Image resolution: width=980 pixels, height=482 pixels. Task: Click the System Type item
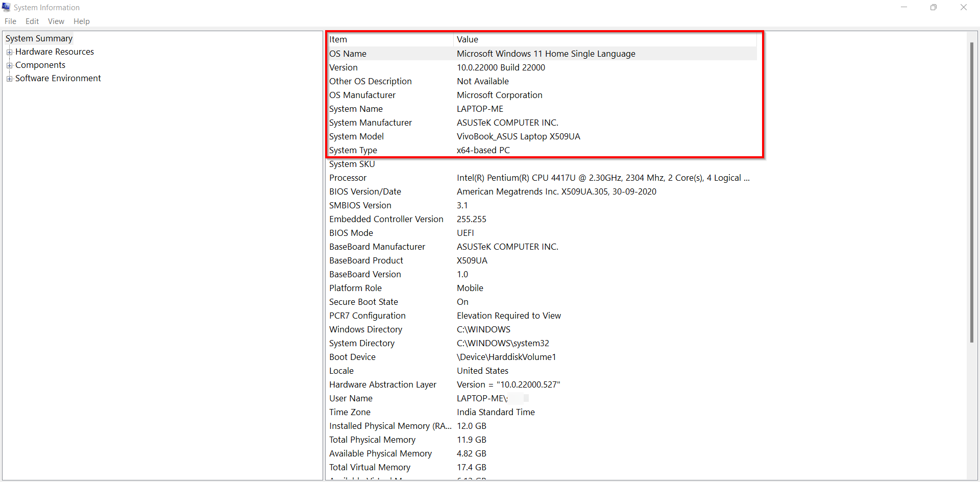click(x=353, y=150)
